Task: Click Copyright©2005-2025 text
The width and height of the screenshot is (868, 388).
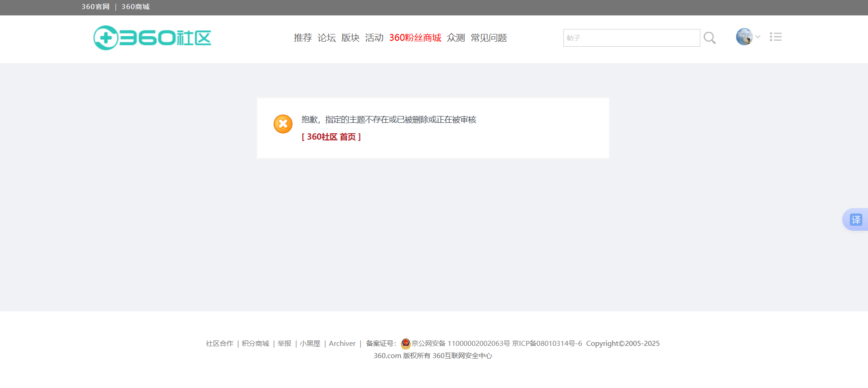Action: point(623,344)
